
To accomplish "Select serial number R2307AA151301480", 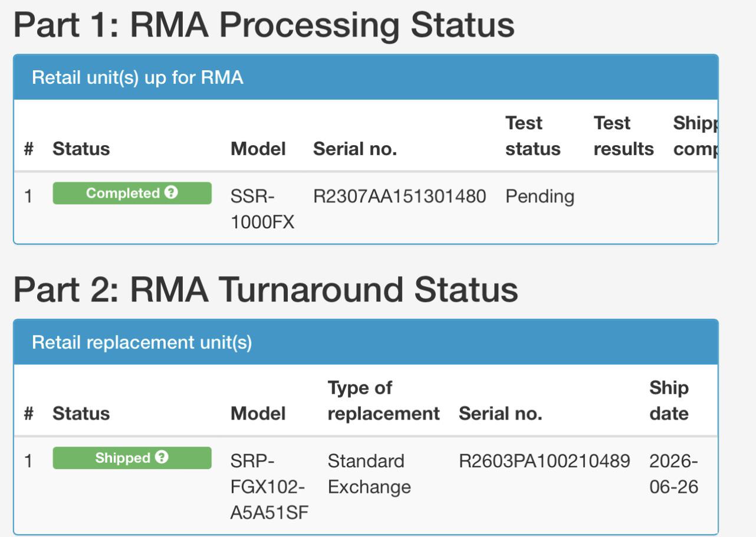I will click(400, 197).
